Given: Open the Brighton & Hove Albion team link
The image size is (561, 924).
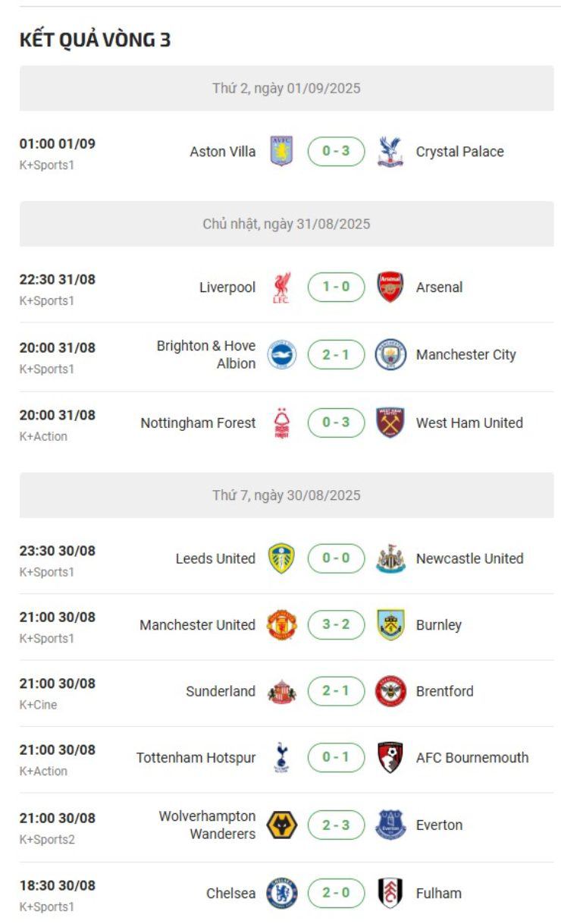Looking at the screenshot, I should 206,354.
